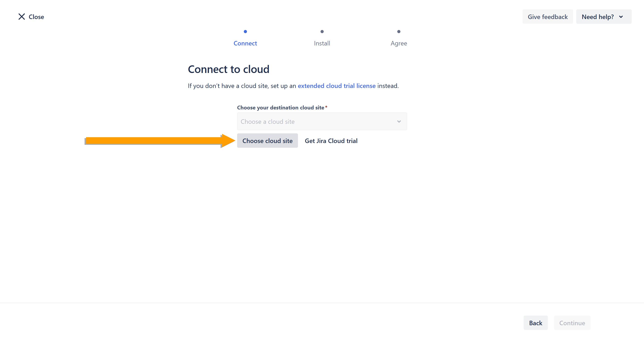Go to the Install step label
The width and height of the screenshot is (644, 342).
click(x=322, y=43)
